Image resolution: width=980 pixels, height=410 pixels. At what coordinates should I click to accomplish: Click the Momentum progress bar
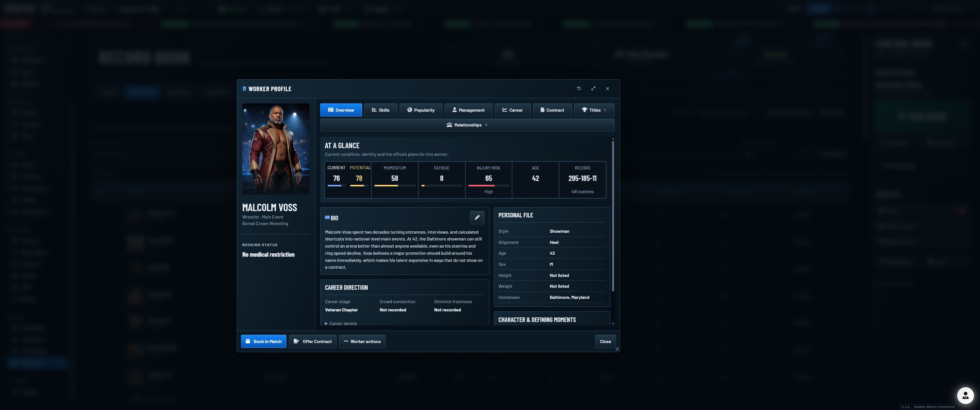click(x=394, y=185)
